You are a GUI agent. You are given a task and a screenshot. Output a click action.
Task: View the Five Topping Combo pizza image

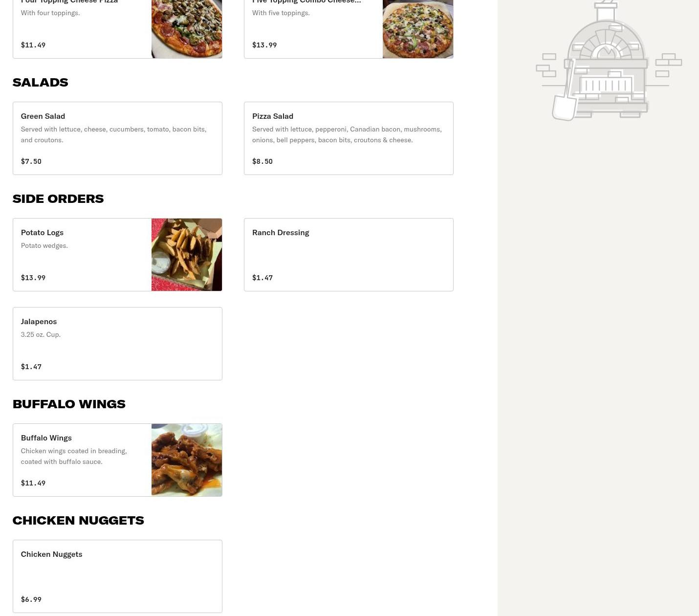pos(418,29)
